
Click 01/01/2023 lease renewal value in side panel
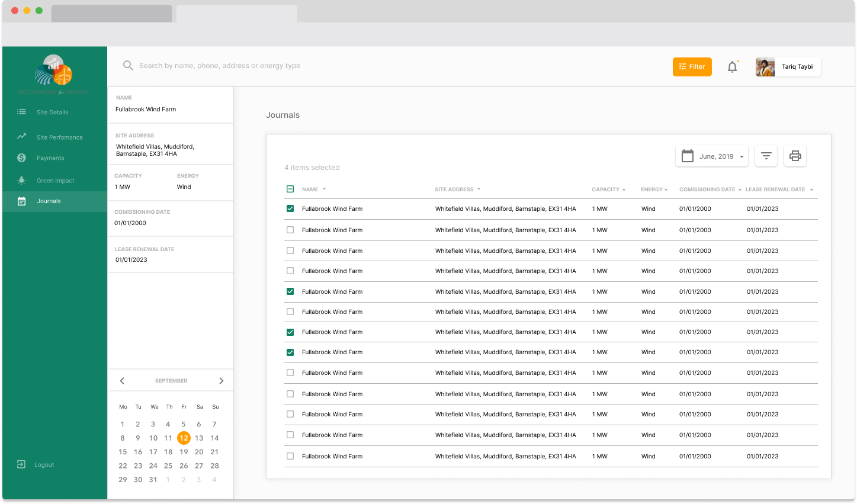point(131,259)
